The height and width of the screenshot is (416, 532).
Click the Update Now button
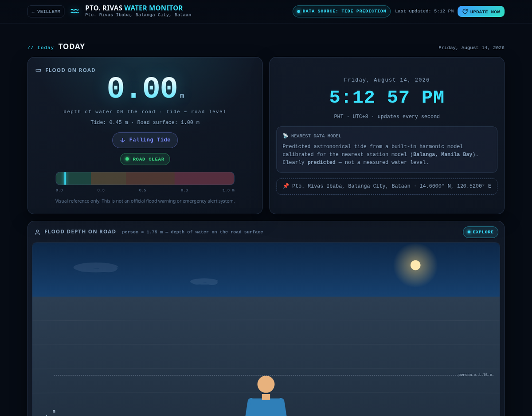(x=481, y=12)
